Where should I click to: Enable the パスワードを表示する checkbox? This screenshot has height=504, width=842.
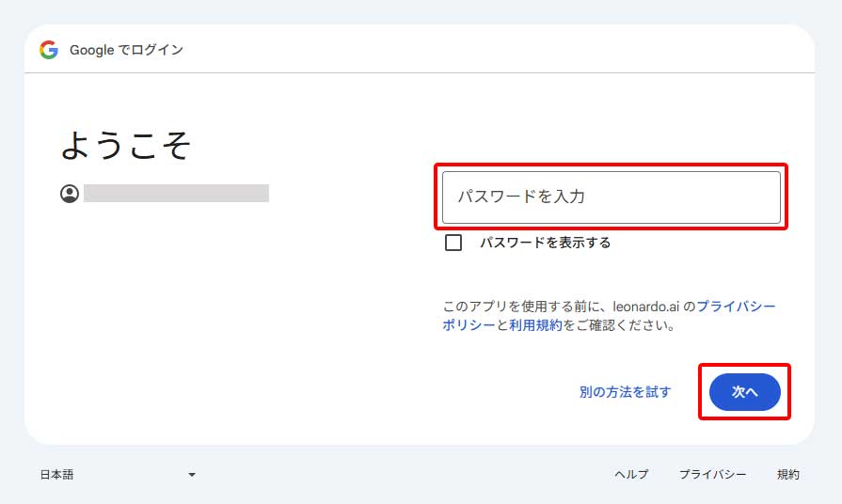(x=453, y=243)
